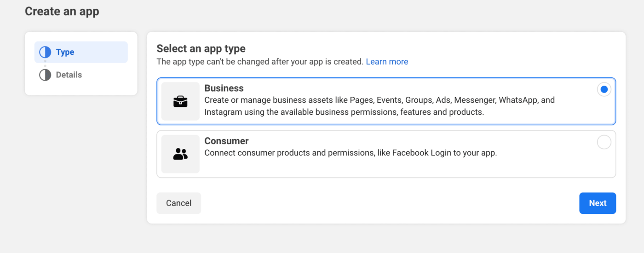Viewport: 644px width, 253px height.
Task: Click the Business option title
Action: point(224,88)
